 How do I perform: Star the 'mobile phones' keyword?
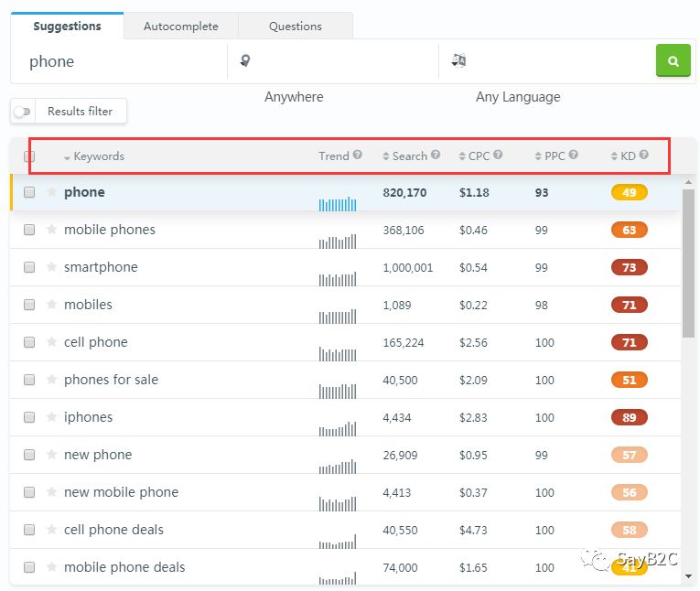pyautogui.click(x=52, y=230)
